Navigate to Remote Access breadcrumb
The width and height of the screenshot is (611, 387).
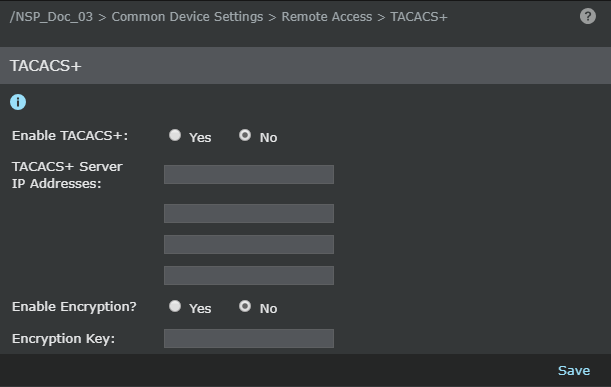click(x=327, y=17)
